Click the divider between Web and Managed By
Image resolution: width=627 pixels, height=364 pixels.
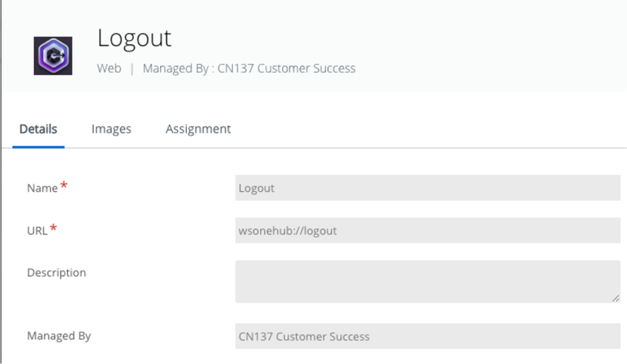coord(132,69)
